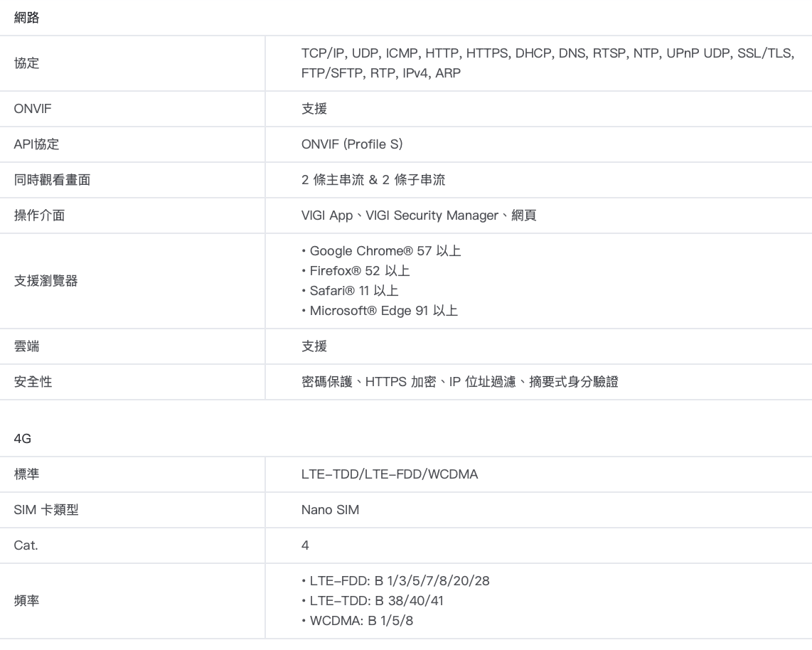Click the ONVIF (Profile S) value

(352, 144)
